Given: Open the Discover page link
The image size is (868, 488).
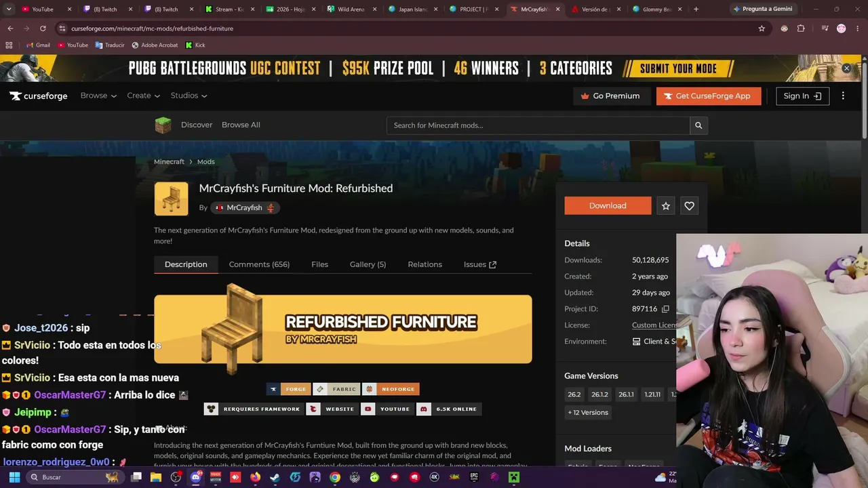Looking at the screenshot, I should pos(197,125).
